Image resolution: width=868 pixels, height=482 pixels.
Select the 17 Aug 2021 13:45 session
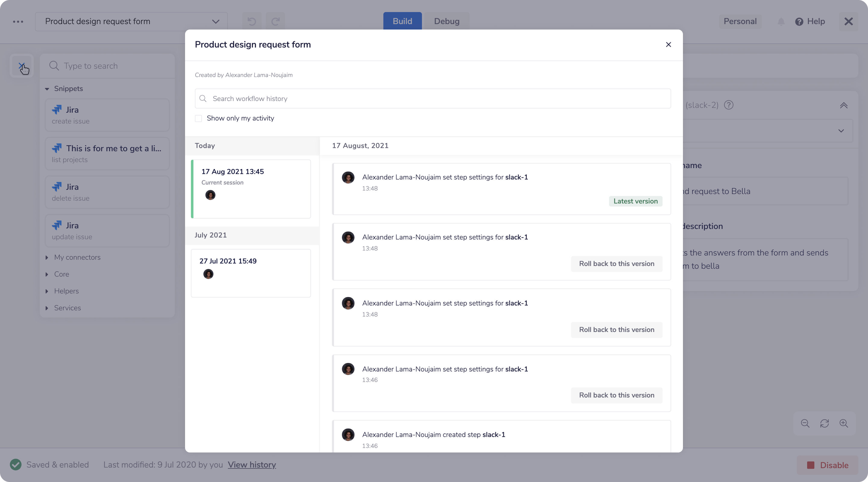(x=251, y=189)
